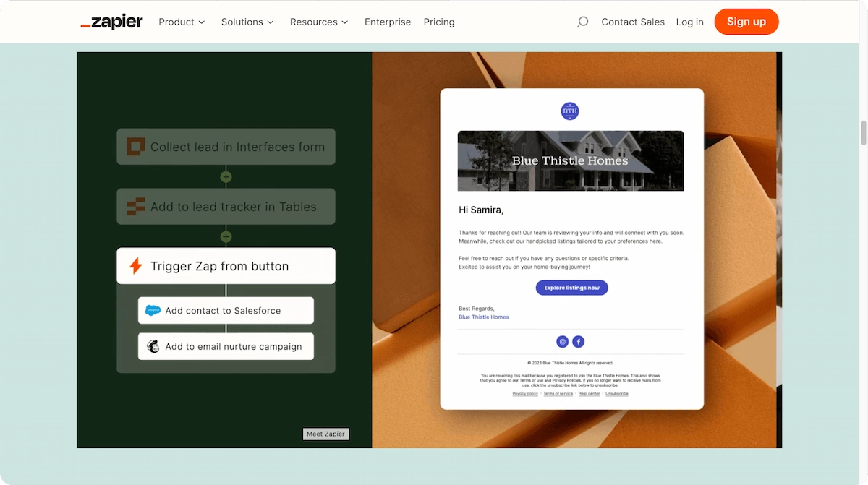Click the Meet Zapier tooltip label

[x=325, y=434]
